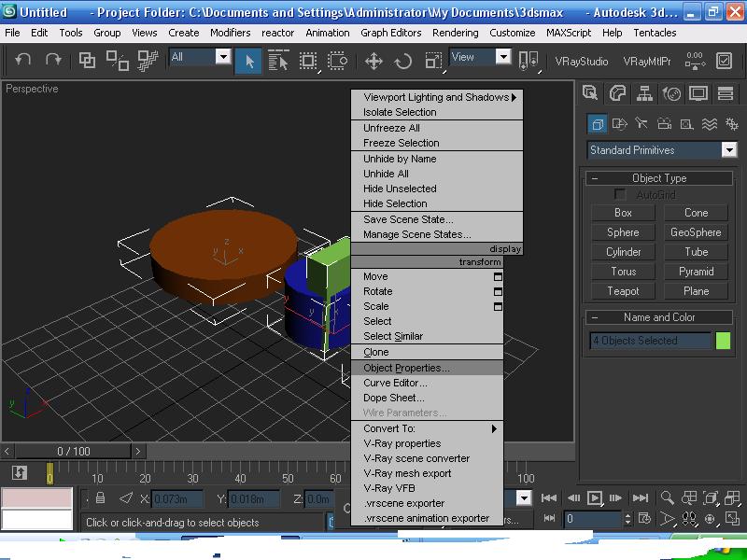Open the Rendering menu
Image resolution: width=747 pixels, height=560 pixels.
455,33
